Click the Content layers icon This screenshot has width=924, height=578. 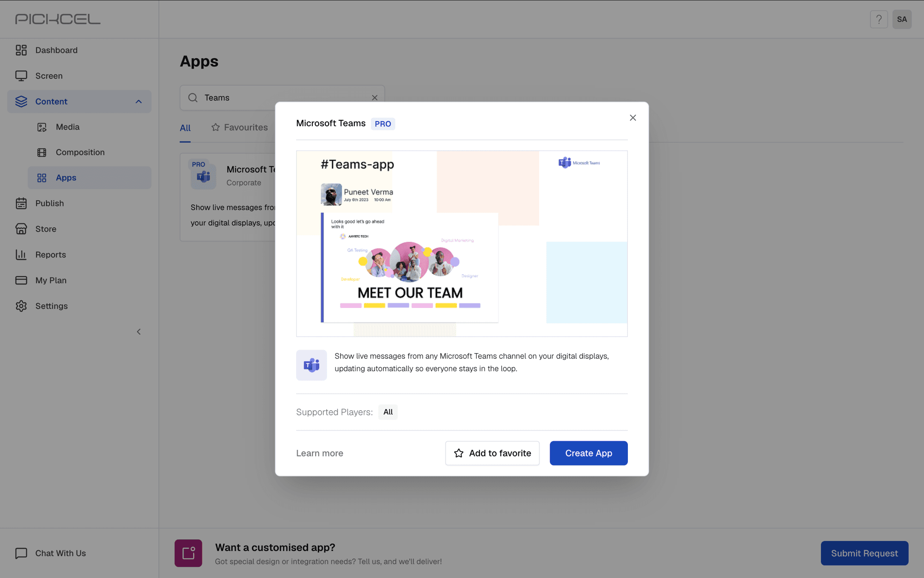[x=21, y=101]
